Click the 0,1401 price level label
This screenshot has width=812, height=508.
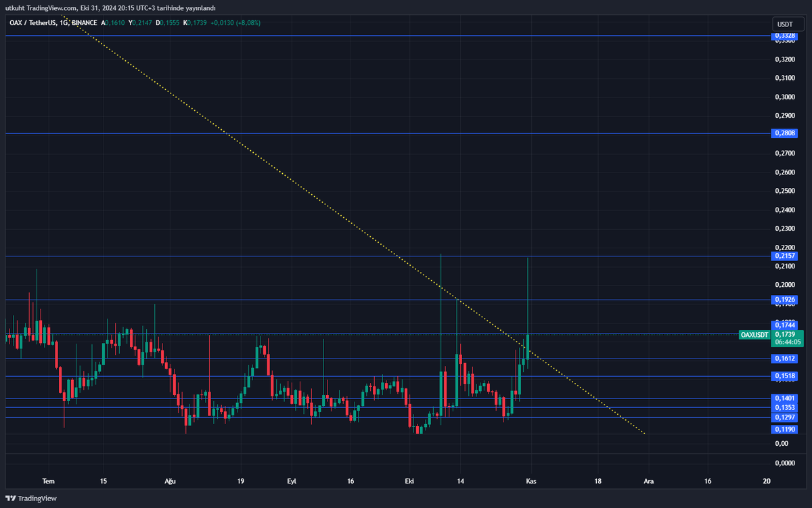tap(785, 398)
